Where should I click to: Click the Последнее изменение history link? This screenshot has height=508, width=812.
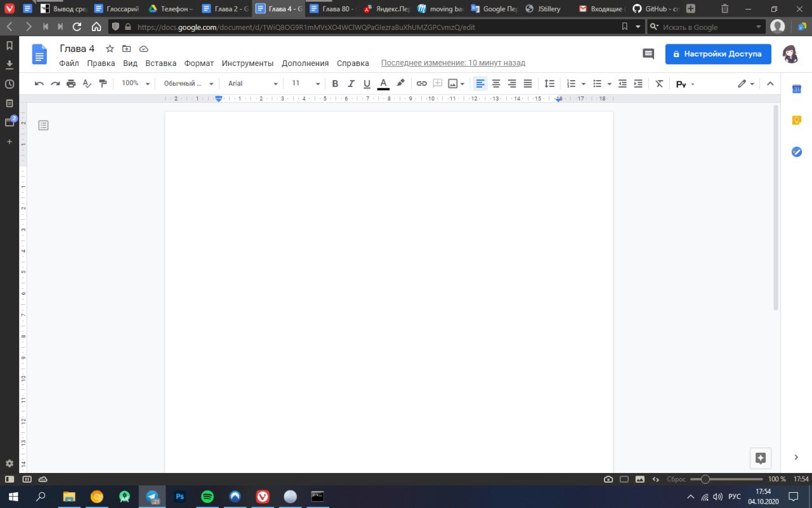453,63
